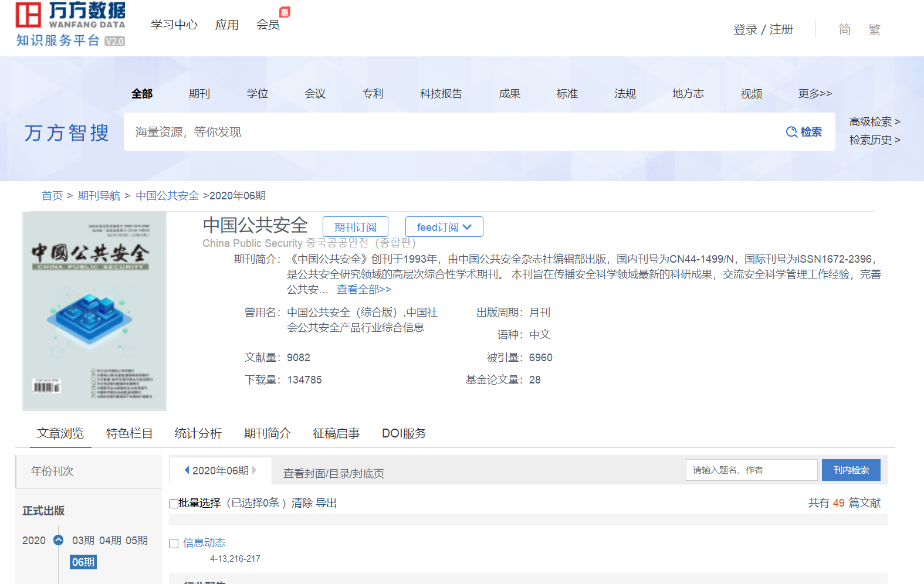Select the 专利 search category
The image size is (924, 584).
point(373,94)
